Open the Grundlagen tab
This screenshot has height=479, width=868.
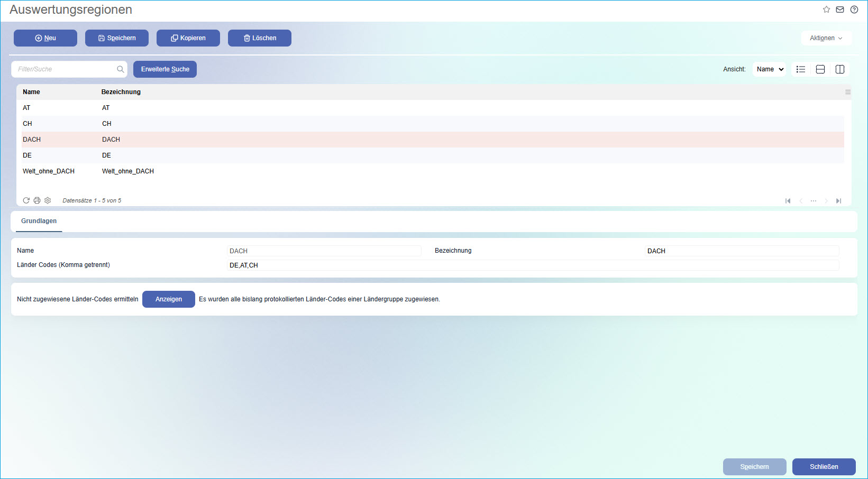coord(39,221)
